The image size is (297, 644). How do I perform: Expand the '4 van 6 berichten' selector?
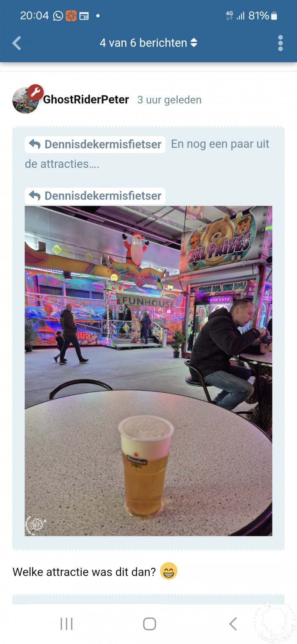coord(148,43)
